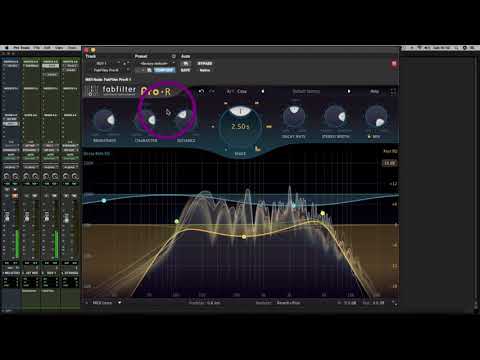Click the red target button in plug-in header
The height and width of the screenshot is (360, 480).
tap(394, 63)
